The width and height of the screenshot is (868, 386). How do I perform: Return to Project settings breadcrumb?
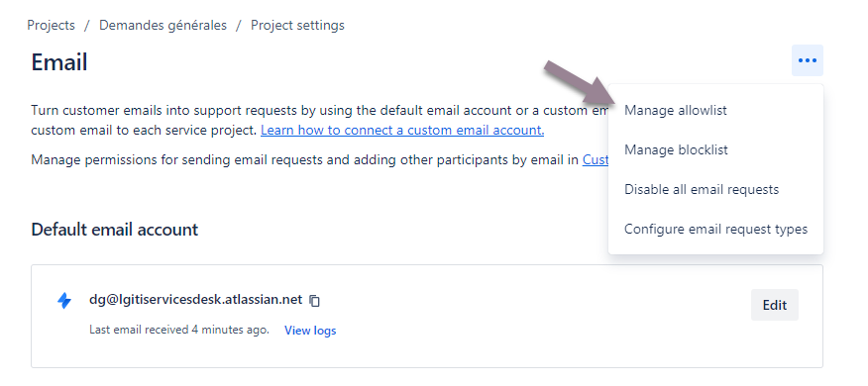click(x=297, y=26)
